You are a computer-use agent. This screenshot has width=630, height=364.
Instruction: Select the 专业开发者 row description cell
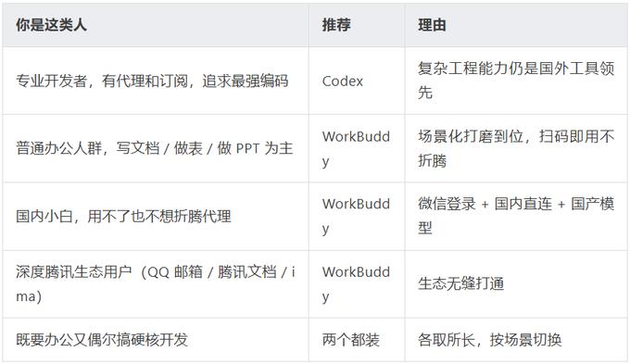(156, 81)
